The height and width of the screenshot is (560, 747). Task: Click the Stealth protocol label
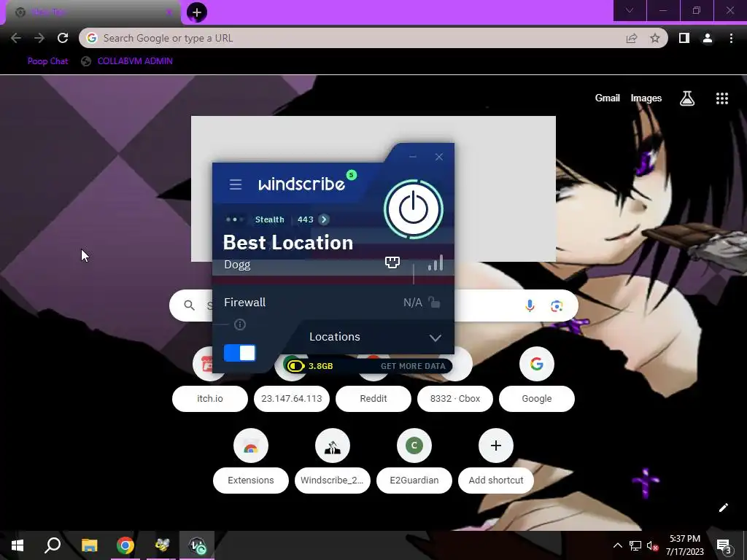[270, 219]
